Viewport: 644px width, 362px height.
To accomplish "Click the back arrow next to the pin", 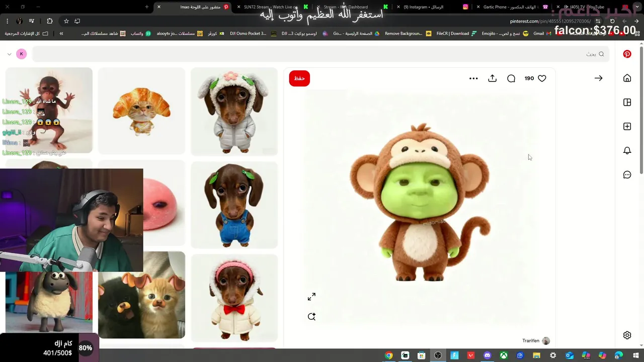I will tap(598, 78).
